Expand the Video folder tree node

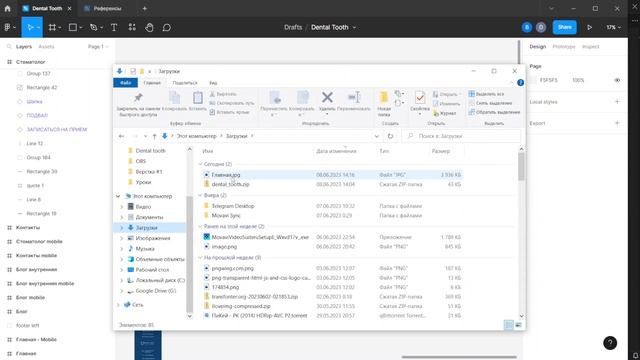click(122, 207)
